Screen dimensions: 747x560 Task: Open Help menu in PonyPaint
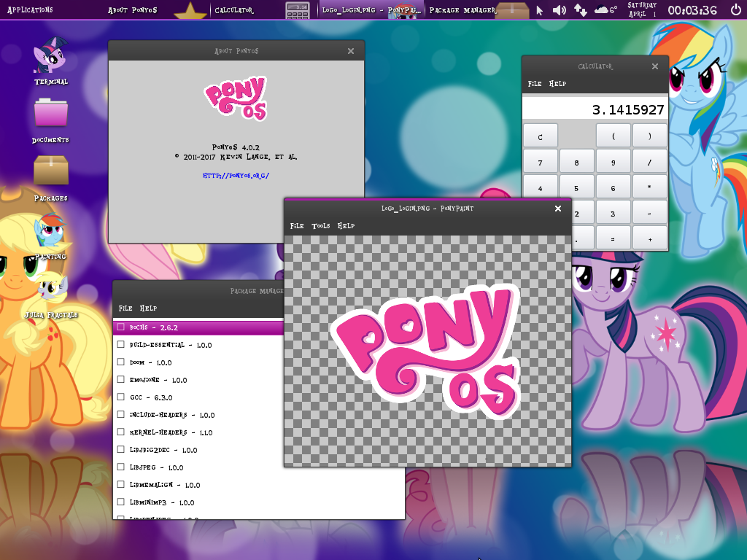346,226
